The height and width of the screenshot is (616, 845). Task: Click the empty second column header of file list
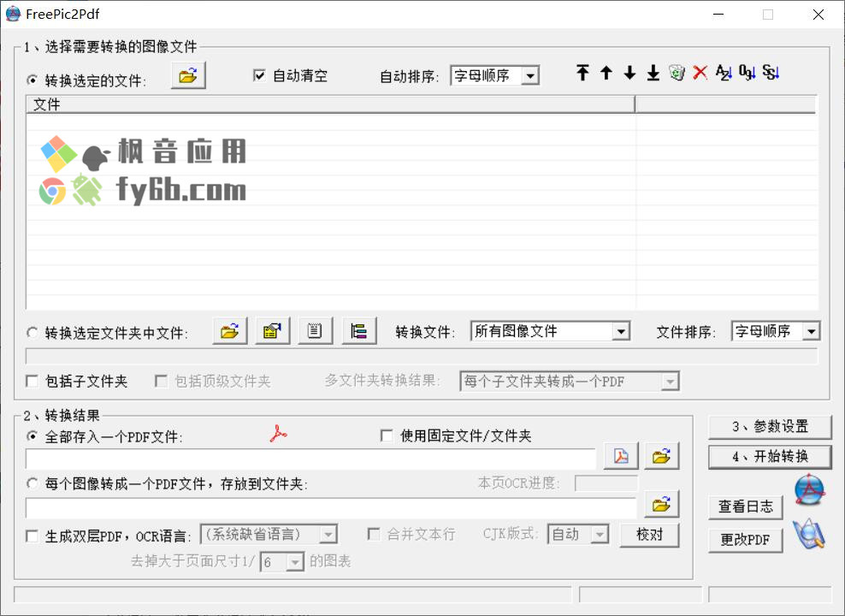coord(726,104)
